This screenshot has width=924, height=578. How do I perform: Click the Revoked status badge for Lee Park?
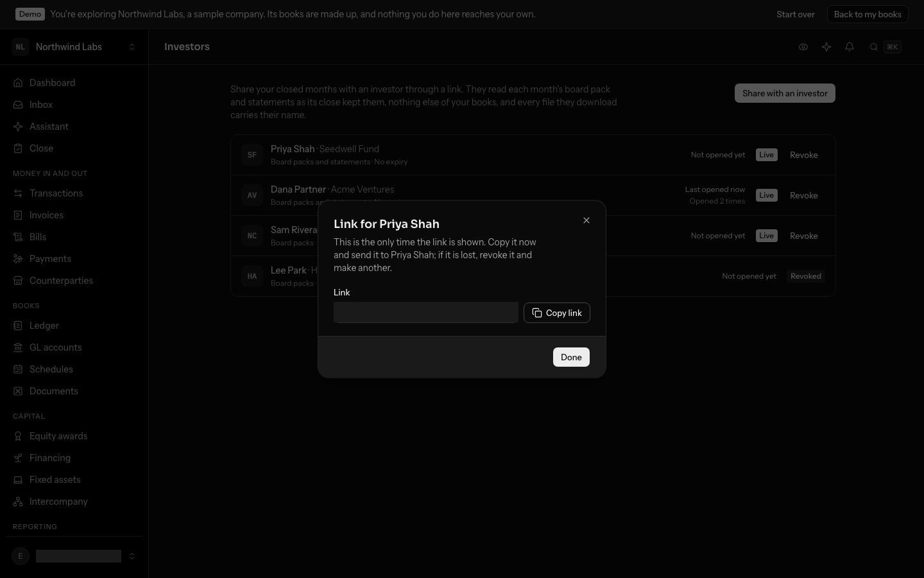tap(806, 276)
